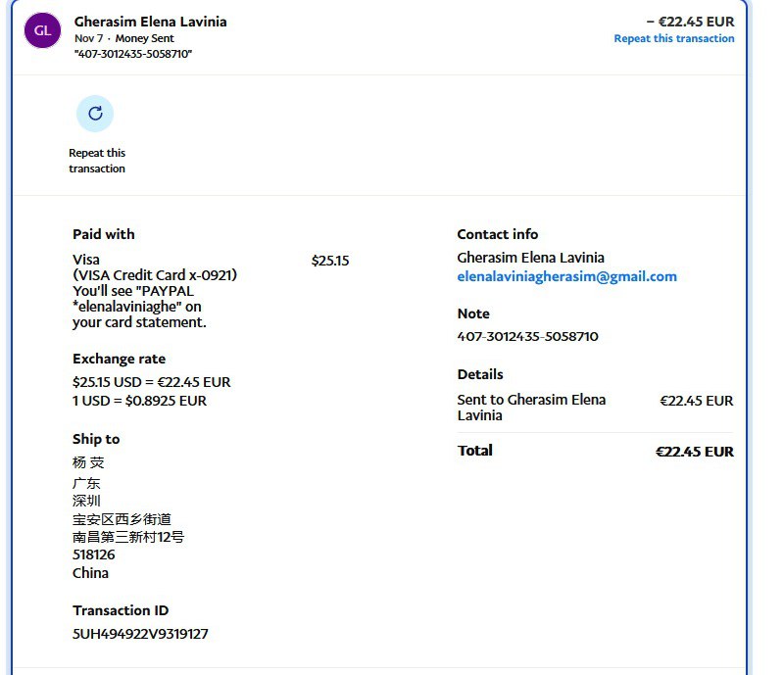The height and width of the screenshot is (675, 784).
Task: Click the note number under Note heading
Action: (x=527, y=336)
